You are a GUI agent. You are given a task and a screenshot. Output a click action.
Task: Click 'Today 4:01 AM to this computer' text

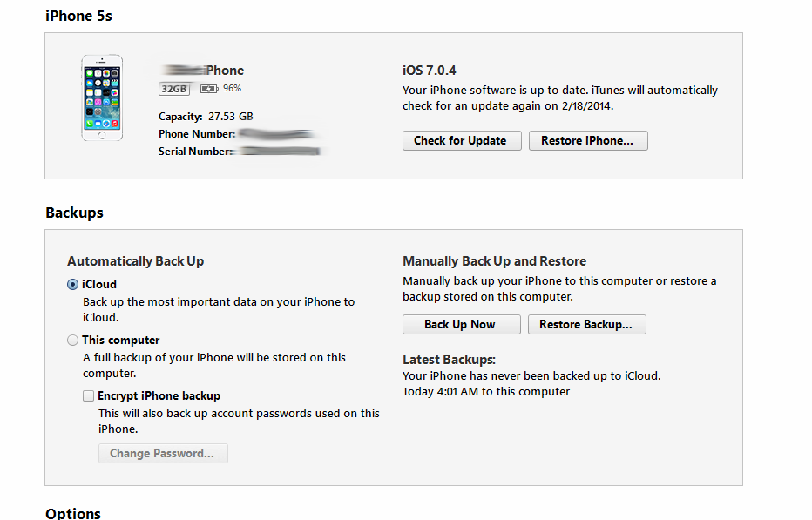pos(486,392)
